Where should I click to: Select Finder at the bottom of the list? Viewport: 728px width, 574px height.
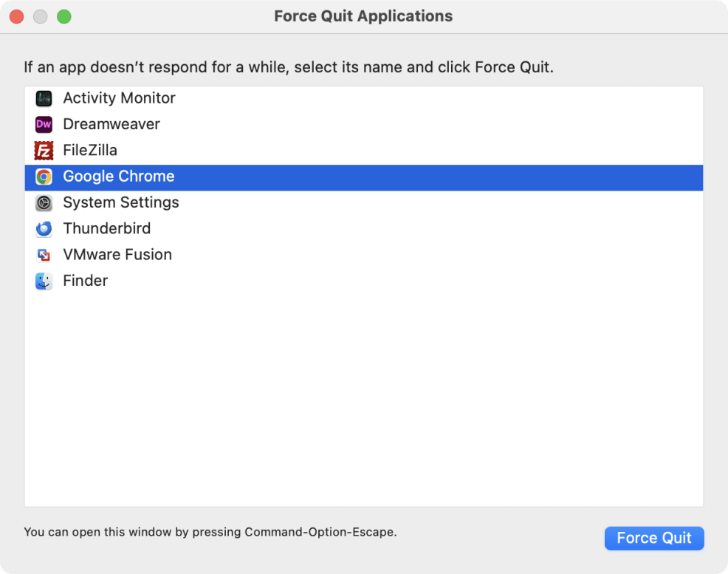click(x=85, y=281)
